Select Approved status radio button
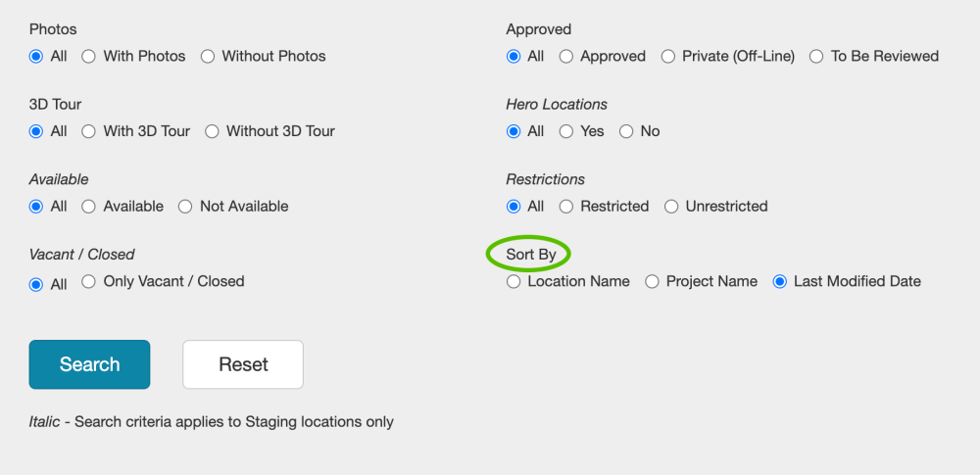Screen dimensions: 980x475 click(566, 57)
